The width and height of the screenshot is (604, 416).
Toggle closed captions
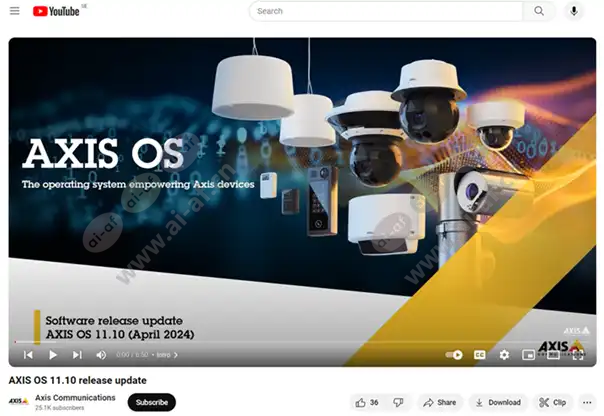pyautogui.click(x=479, y=355)
